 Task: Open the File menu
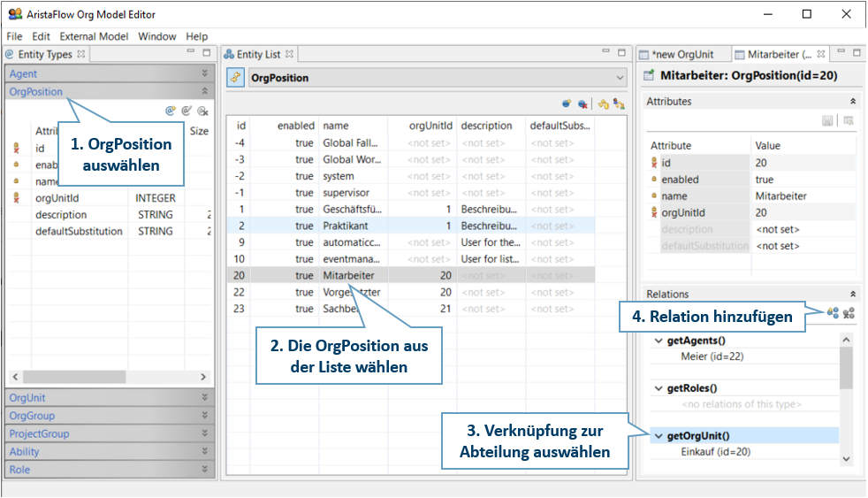pos(14,36)
